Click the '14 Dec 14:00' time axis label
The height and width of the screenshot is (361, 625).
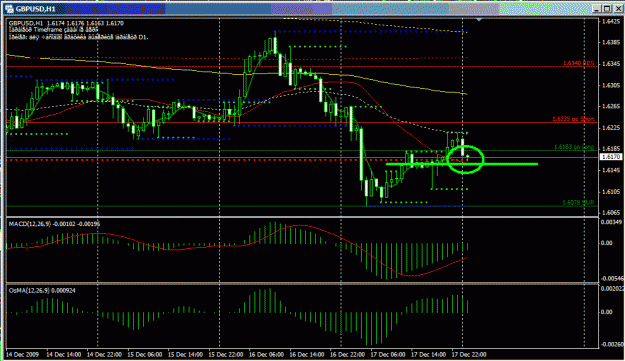(x=64, y=355)
